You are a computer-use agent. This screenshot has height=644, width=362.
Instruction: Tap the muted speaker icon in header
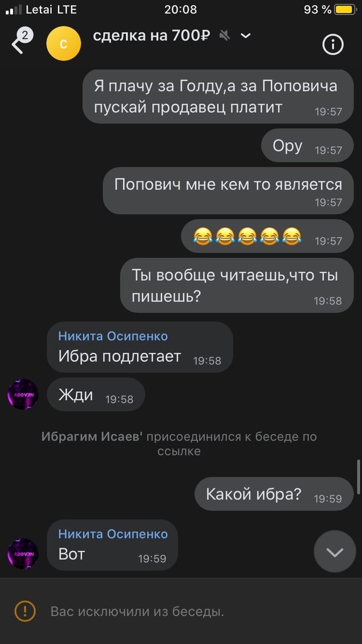225,36
